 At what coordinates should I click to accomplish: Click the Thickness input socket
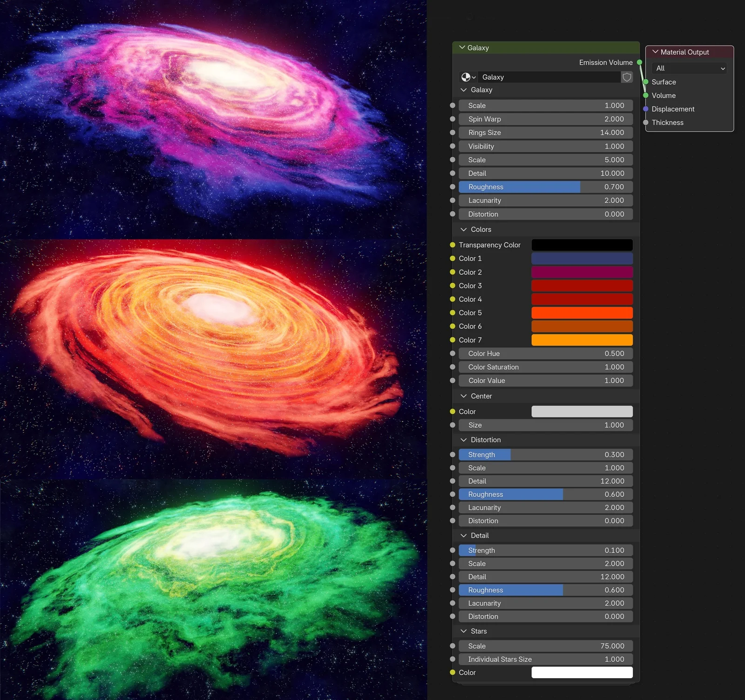pos(646,122)
